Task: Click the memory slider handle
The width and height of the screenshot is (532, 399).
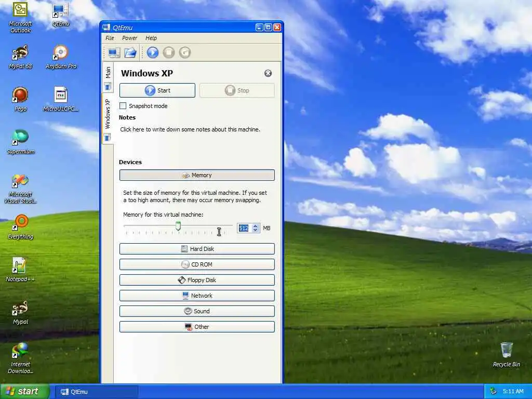Action: [x=178, y=227]
